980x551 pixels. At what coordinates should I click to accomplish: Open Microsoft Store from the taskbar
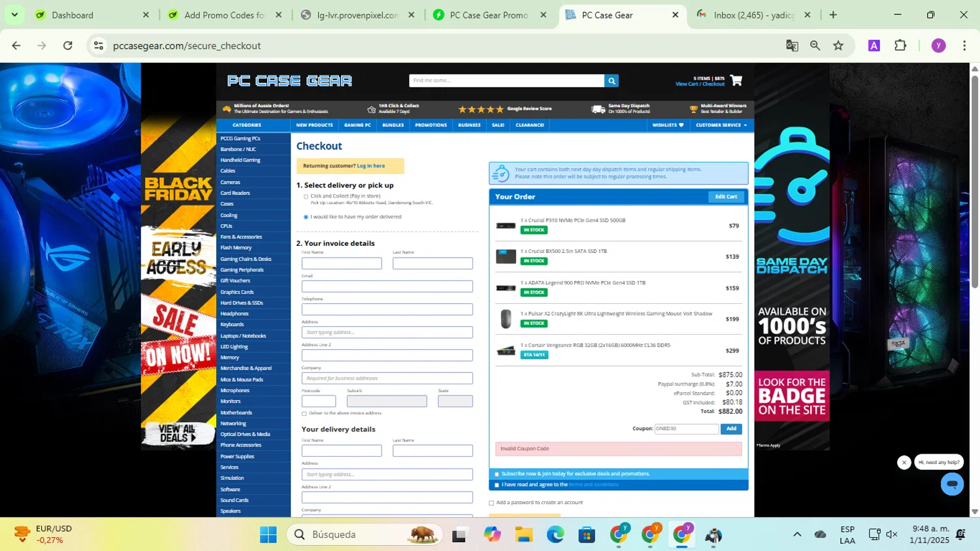coord(587,535)
